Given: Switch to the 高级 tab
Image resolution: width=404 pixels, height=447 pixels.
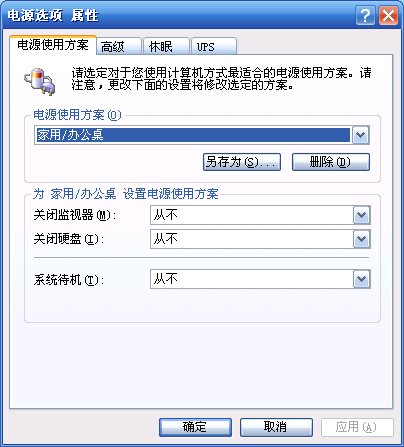Looking at the screenshot, I should pyautogui.click(x=118, y=46).
